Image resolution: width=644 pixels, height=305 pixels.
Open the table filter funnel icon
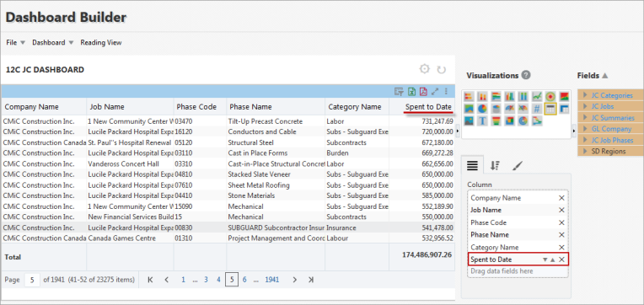point(399,92)
